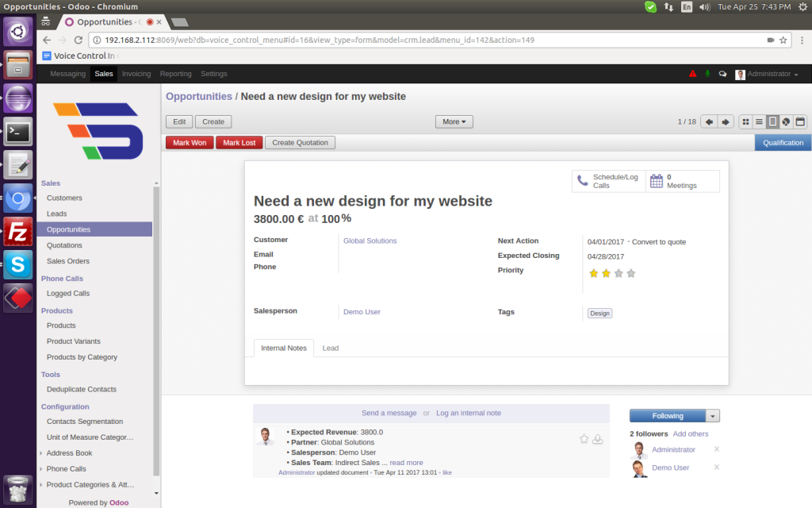Open the Invoicing top menu
Screen dimensions: 812x508
[x=136, y=74]
